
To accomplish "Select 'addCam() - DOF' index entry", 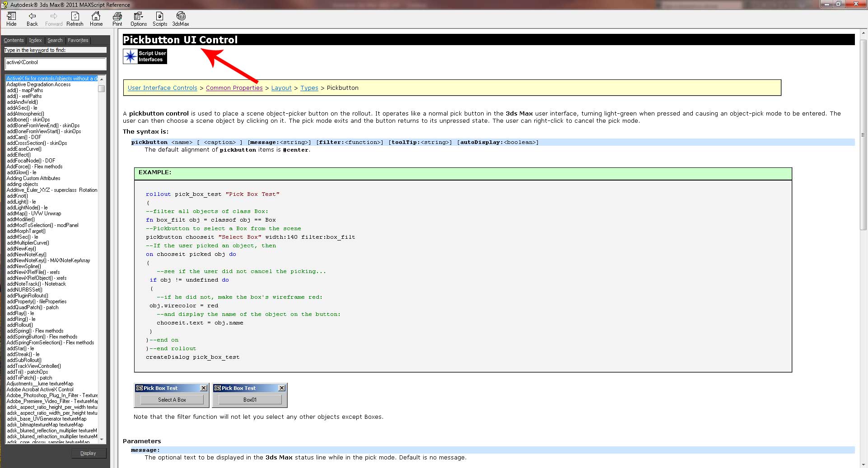I will [x=24, y=137].
